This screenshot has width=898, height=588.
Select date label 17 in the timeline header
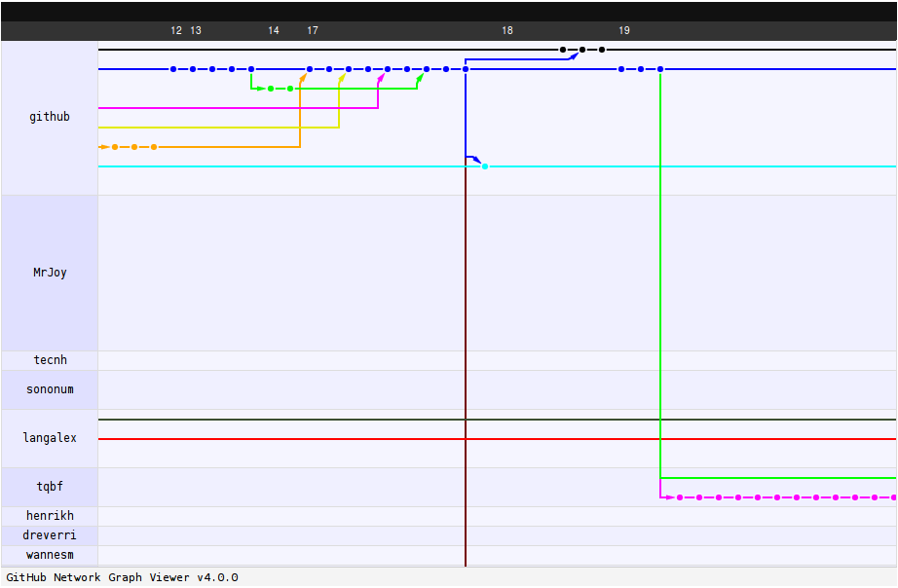pyautogui.click(x=313, y=30)
